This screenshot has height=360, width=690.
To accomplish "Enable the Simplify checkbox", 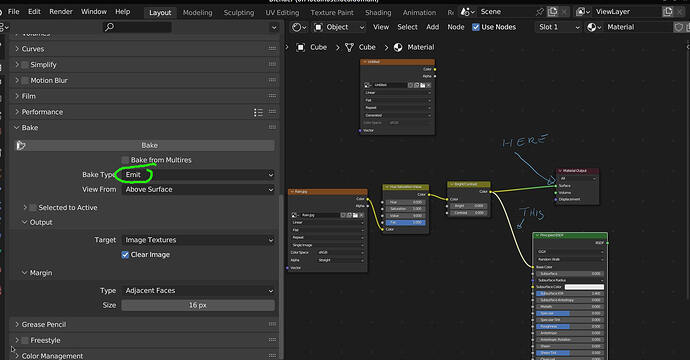I will [x=25, y=65].
